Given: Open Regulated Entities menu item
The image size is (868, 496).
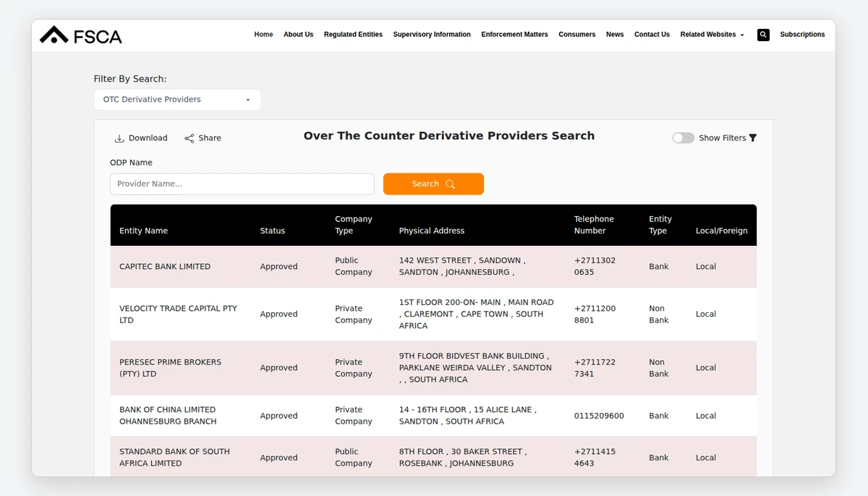Looking at the screenshot, I should point(353,35).
